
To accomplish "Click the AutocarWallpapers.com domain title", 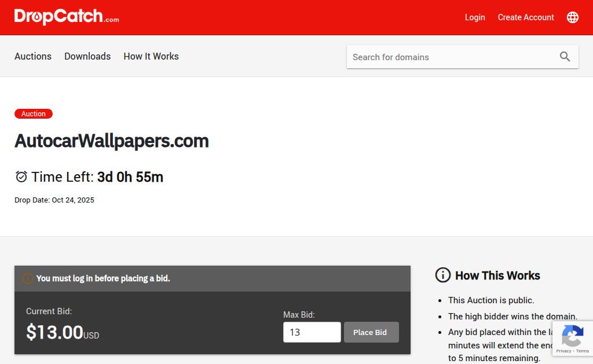I will click(x=112, y=141).
